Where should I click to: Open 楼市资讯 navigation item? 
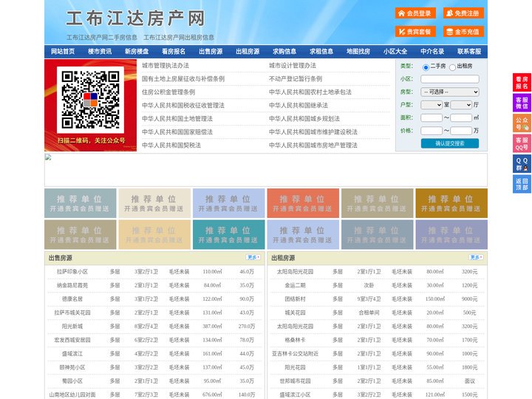point(100,51)
